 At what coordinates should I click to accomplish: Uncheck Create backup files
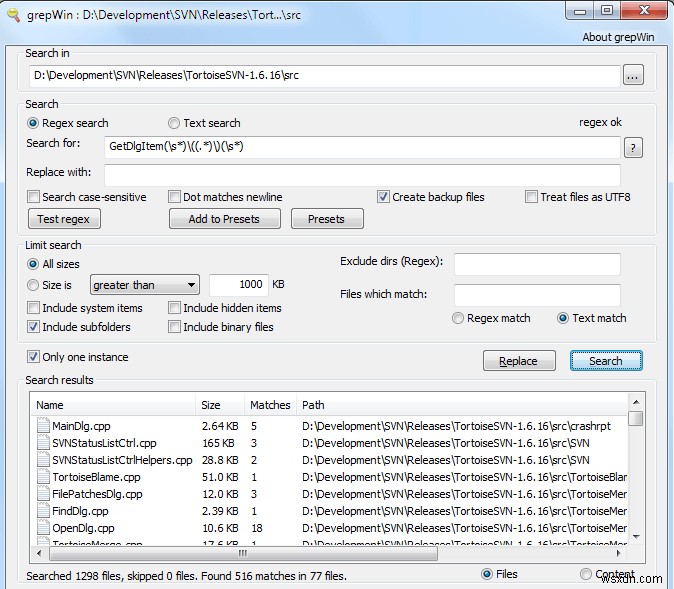[x=383, y=197]
